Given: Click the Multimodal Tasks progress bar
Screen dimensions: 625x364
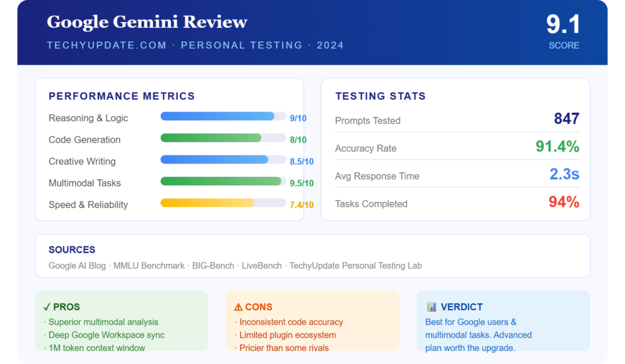Looking at the screenshot, I should point(223,181).
